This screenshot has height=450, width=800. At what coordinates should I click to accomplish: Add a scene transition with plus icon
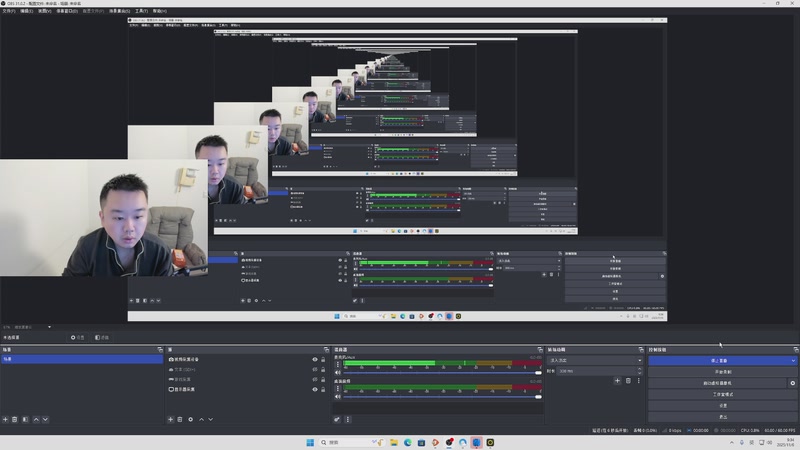pos(617,381)
